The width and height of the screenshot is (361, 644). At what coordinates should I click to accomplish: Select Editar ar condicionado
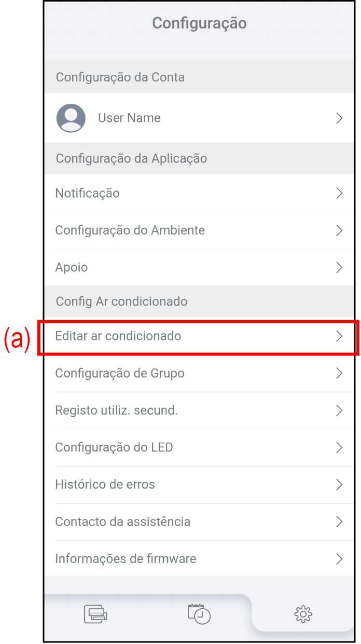click(x=118, y=336)
